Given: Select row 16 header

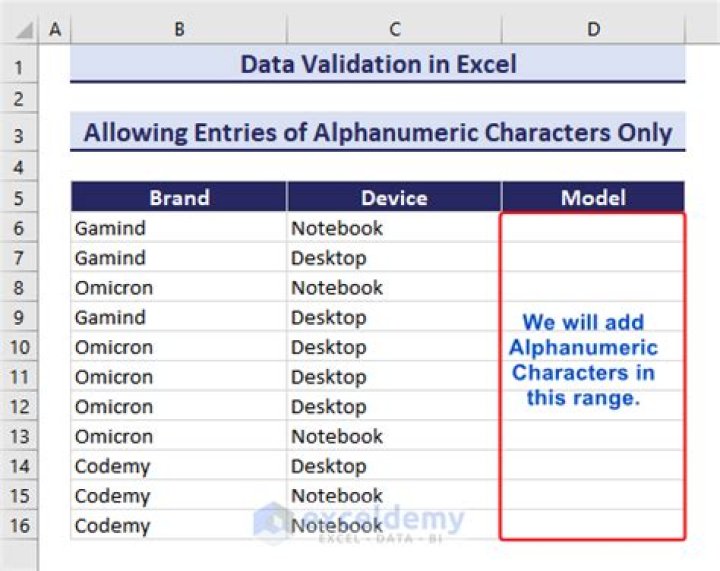Looking at the screenshot, I should (x=20, y=526).
